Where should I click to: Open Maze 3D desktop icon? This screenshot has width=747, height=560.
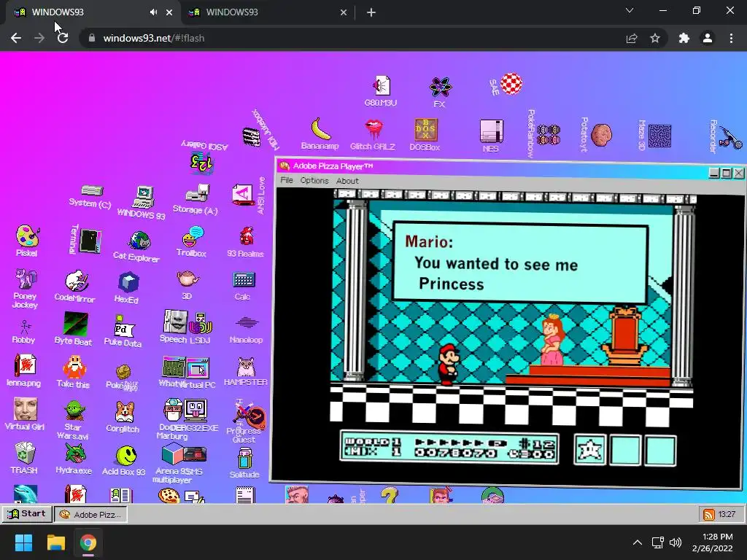pos(659,136)
